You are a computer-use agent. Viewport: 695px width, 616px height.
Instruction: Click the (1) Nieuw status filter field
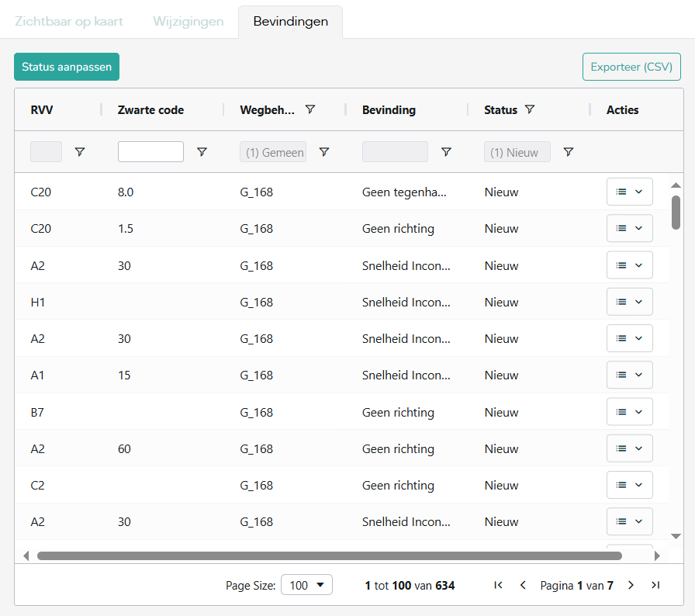pos(517,151)
